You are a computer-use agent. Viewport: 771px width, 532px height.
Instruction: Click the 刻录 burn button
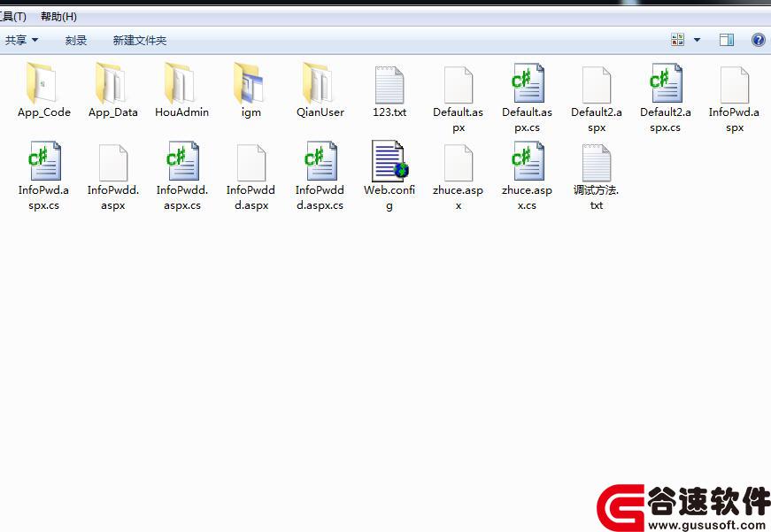click(x=76, y=41)
